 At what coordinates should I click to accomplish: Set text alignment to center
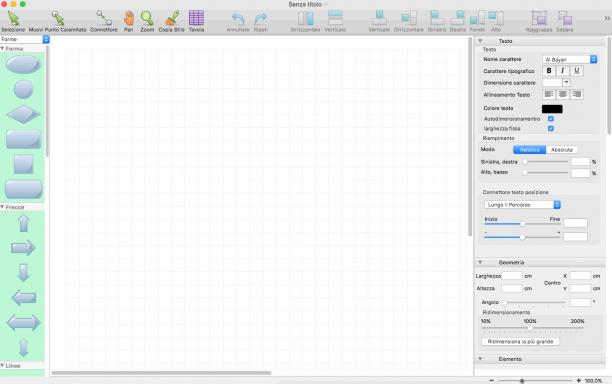(562, 94)
